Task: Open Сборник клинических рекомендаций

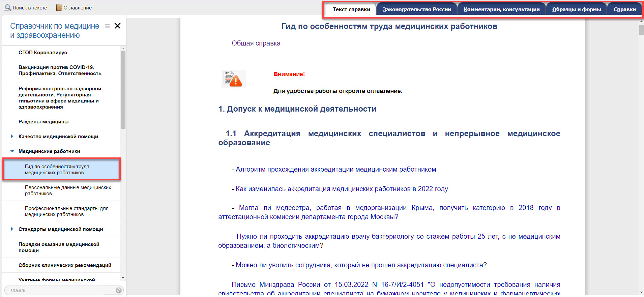Action: click(x=61, y=265)
